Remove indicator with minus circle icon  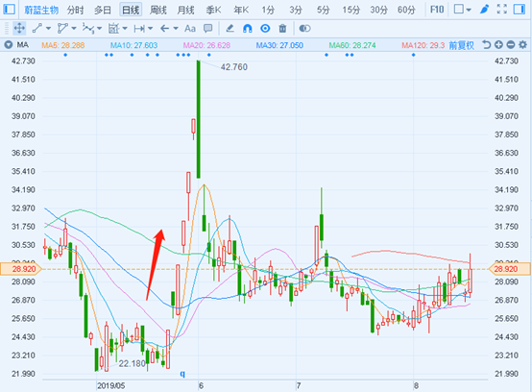point(511,45)
